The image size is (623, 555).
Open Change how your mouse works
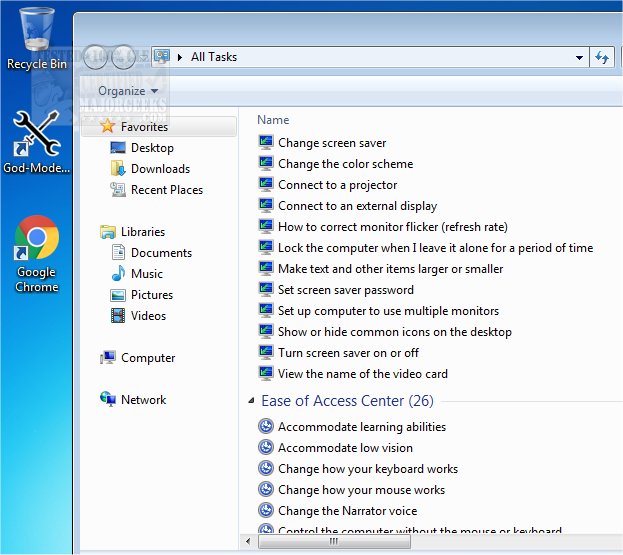point(361,490)
